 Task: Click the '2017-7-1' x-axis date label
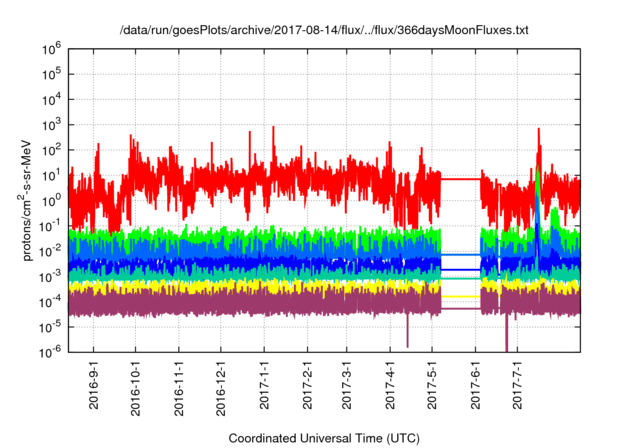click(518, 384)
